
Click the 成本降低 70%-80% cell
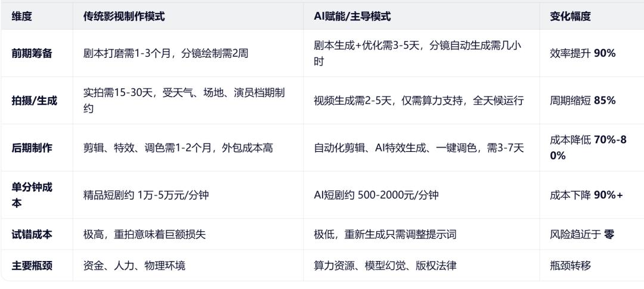coord(583,148)
